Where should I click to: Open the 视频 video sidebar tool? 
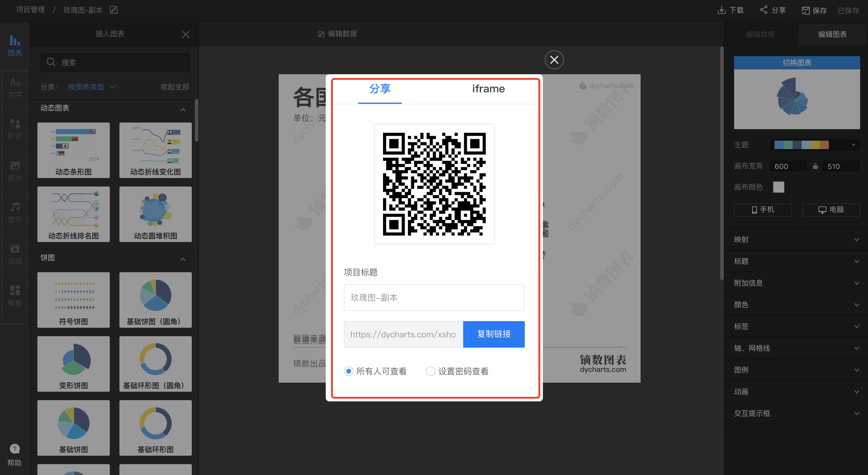point(15,254)
